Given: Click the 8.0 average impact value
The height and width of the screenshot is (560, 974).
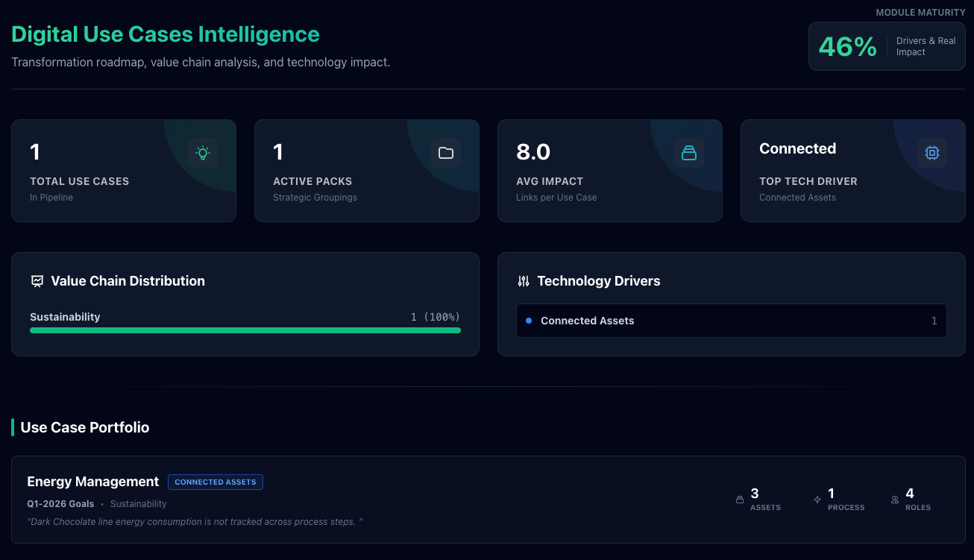Looking at the screenshot, I should 533,152.
